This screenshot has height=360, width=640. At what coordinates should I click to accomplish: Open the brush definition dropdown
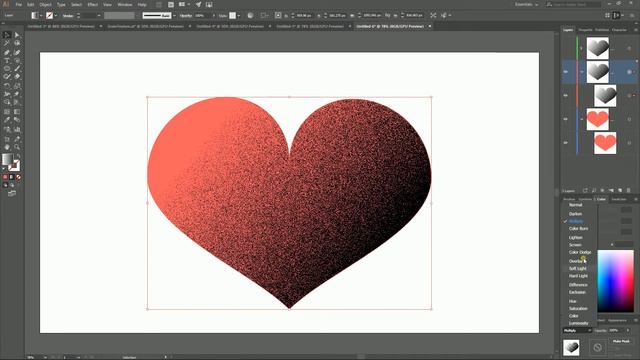tap(174, 16)
